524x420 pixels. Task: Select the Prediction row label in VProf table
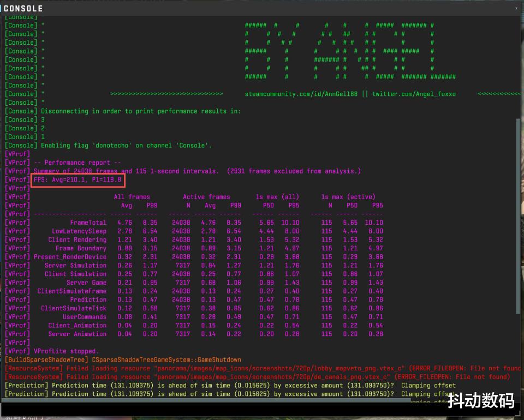point(88,300)
